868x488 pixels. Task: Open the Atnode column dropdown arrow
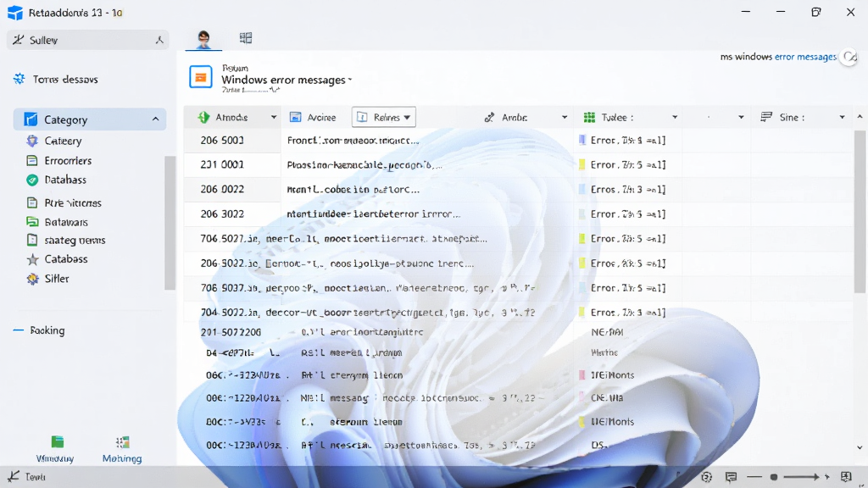tap(274, 117)
